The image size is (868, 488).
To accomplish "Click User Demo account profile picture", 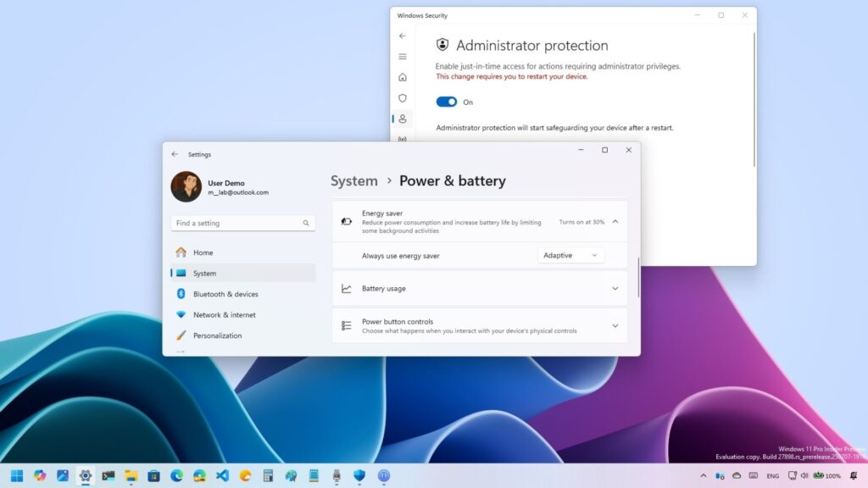I will pyautogui.click(x=186, y=186).
